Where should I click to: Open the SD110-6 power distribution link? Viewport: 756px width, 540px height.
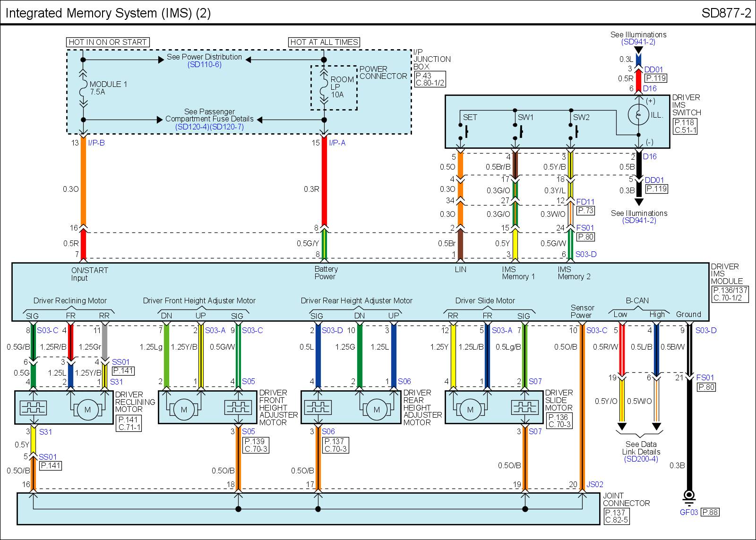204,65
